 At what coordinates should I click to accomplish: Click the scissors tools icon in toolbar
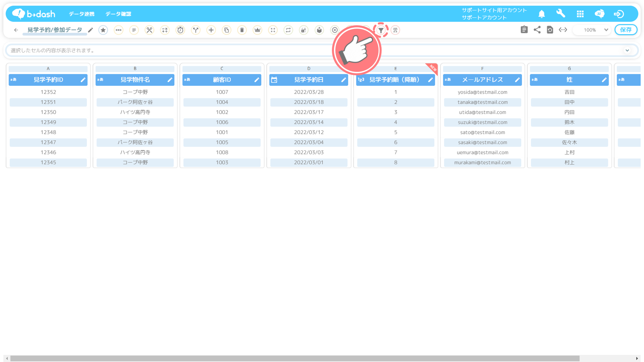click(149, 30)
